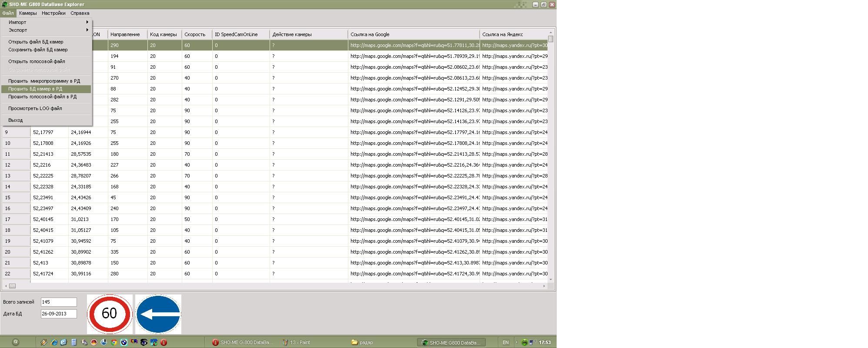Sort by the Скорость column header

click(x=197, y=34)
